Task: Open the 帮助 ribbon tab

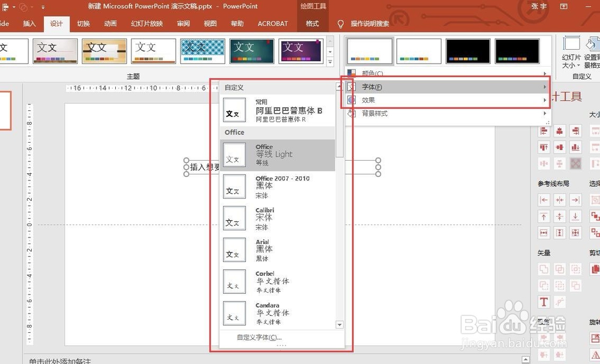Action: click(237, 24)
